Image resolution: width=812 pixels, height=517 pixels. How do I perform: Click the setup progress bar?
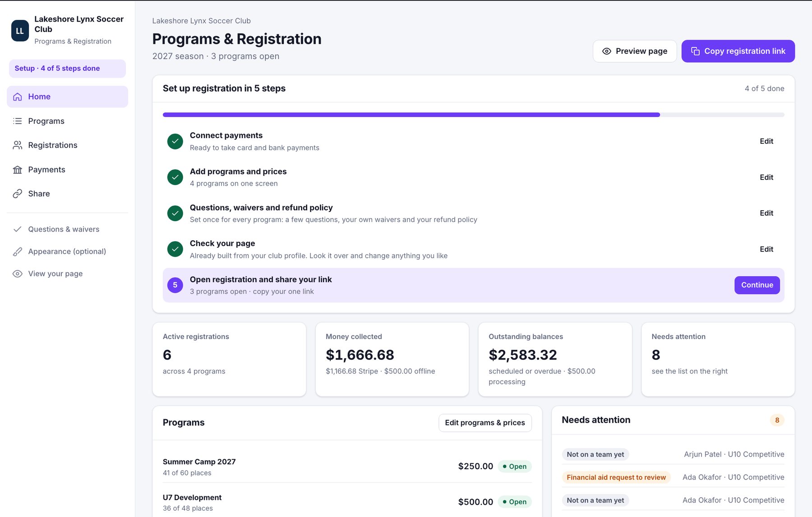[x=473, y=115]
